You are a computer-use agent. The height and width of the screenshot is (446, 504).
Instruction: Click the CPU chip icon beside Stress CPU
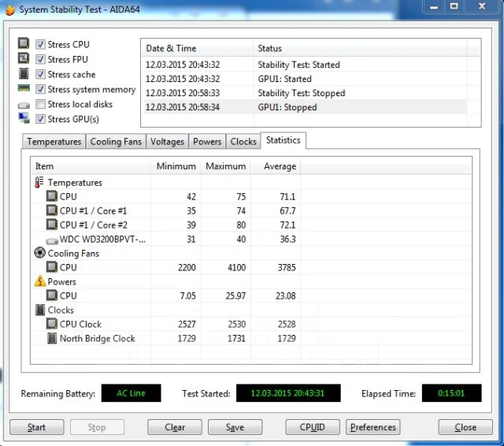[x=24, y=43]
